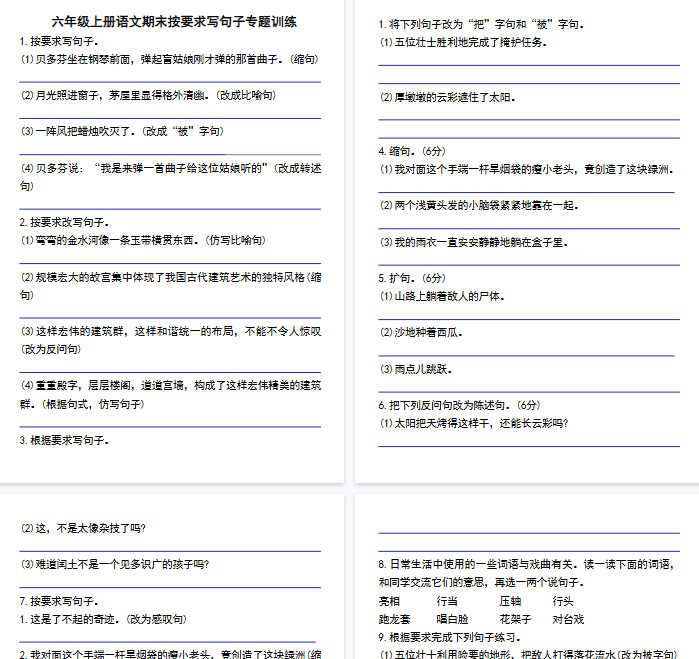The width and height of the screenshot is (699, 659).
Task: Click heading '7. 按要求写句子。'
Action: point(59,601)
